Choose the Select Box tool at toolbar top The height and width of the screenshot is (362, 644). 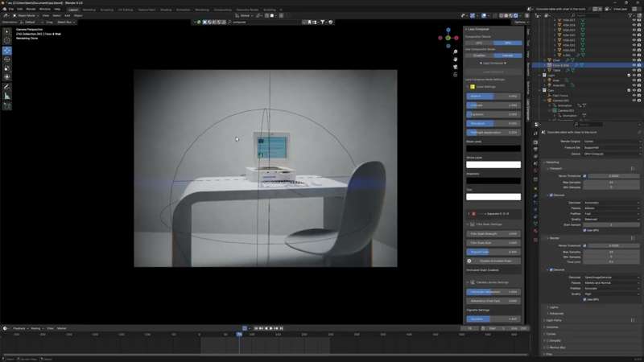click(7, 31)
